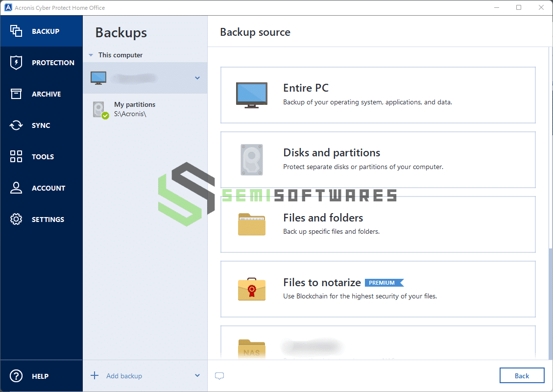Click the Disks and partitions hard drive icon
The width and height of the screenshot is (553, 392).
pos(251,160)
